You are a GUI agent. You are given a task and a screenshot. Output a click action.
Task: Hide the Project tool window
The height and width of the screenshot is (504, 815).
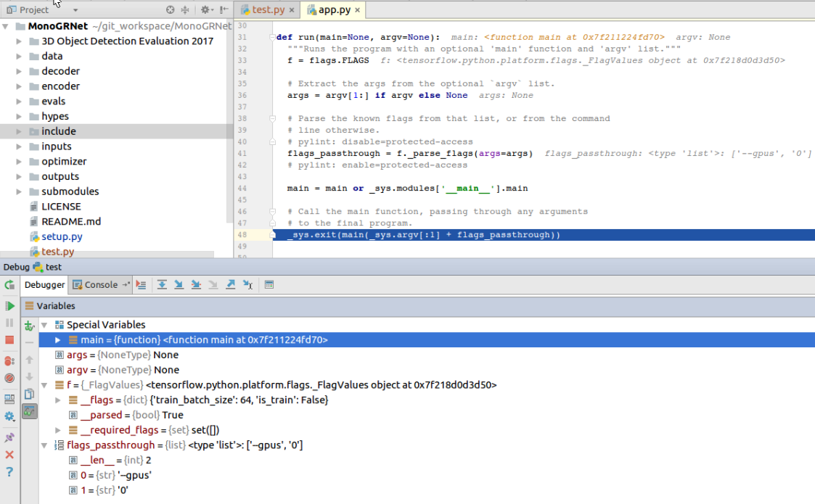pos(224,10)
